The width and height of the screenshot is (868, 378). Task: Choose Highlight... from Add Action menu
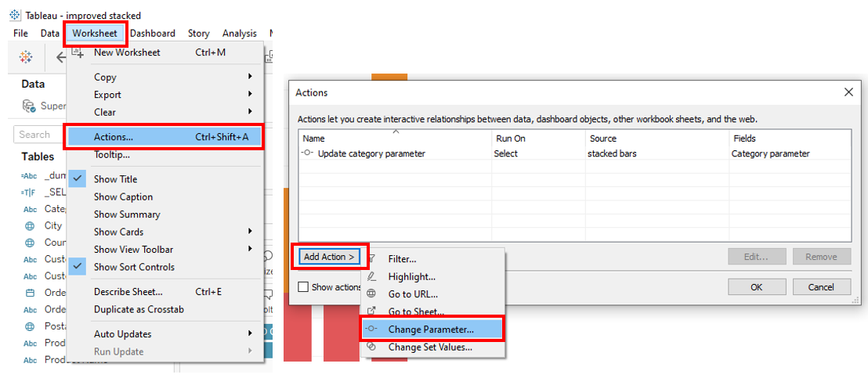coord(432,276)
